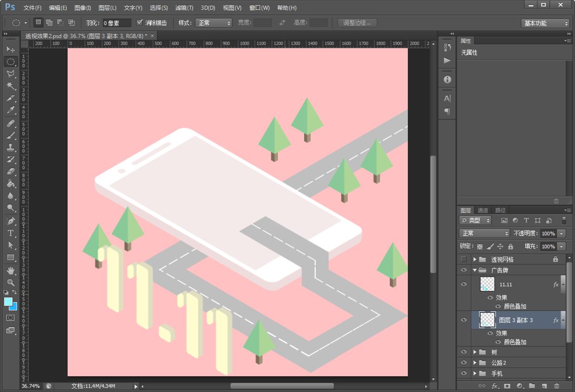This screenshot has width=575, height=392.
Task: Expand the 树 layer group
Action: click(x=475, y=352)
